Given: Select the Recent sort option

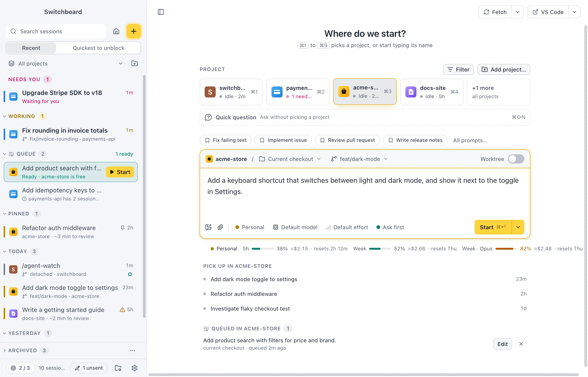Looking at the screenshot, I should 31,48.
